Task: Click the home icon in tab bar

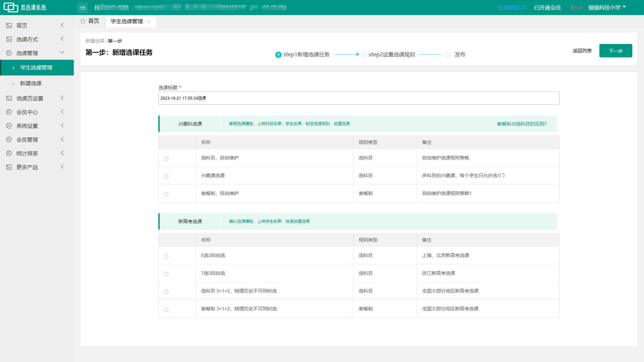Action: (x=83, y=21)
